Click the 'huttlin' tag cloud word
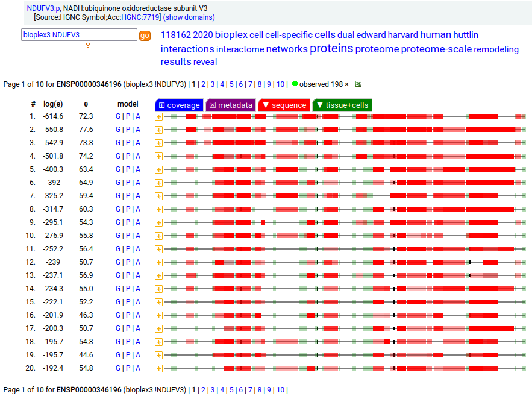 point(466,35)
